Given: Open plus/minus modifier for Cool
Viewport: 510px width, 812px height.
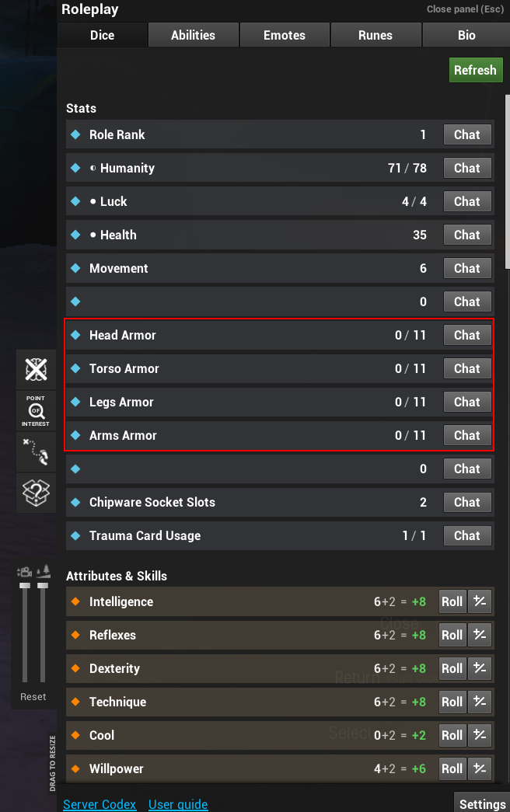Looking at the screenshot, I should [480, 735].
